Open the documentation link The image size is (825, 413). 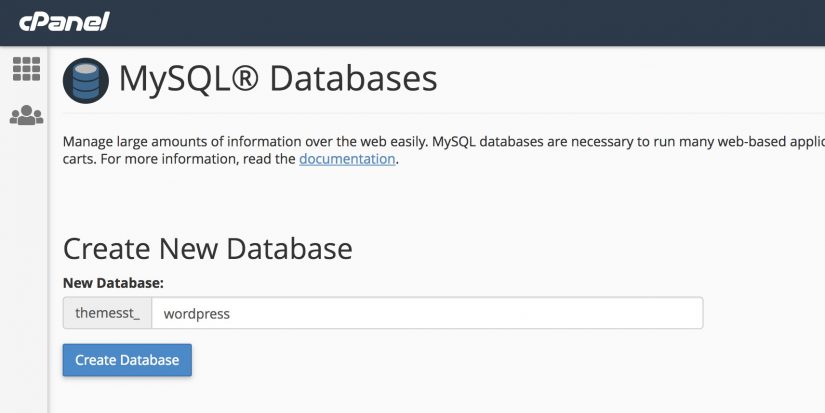(x=347, y=158)
